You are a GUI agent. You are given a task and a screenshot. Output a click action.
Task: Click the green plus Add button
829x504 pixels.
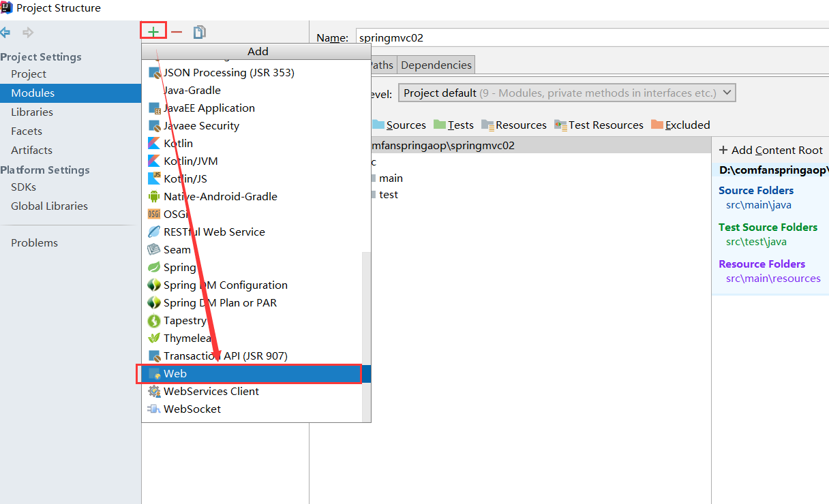pos(154,32)
